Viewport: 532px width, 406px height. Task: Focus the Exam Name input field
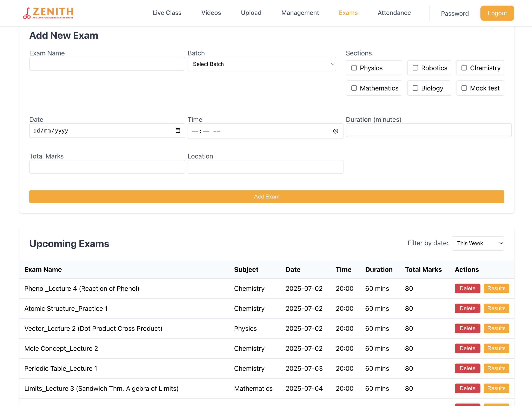coord(107,64)
